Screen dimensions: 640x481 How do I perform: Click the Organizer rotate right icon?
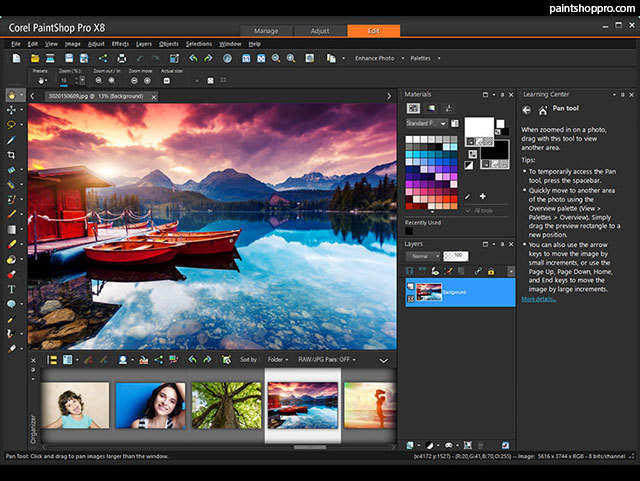207,360
